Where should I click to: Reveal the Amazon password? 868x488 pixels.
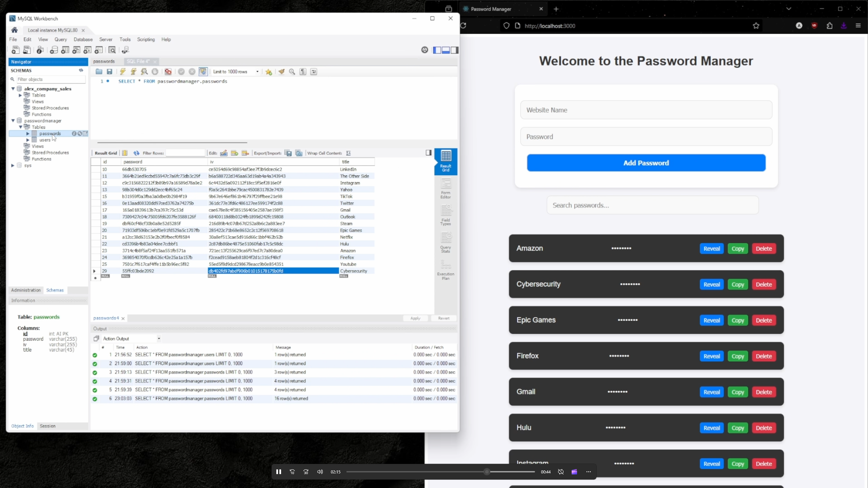711,249
